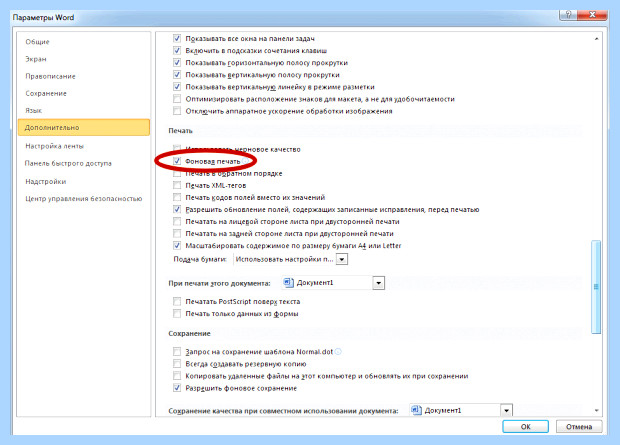Viewport: 620px width, 445px height.
Task: Open Правописание options
Action: (50, 76)
